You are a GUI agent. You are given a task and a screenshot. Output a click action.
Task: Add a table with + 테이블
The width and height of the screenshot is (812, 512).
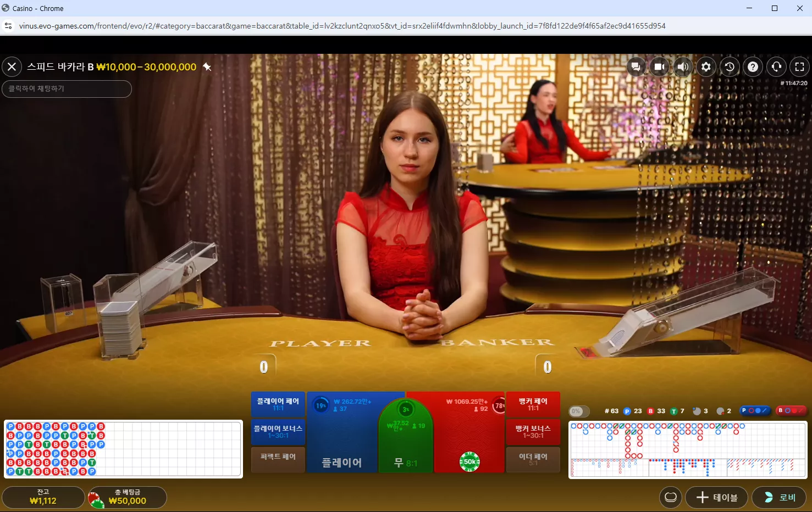(716, 497)
